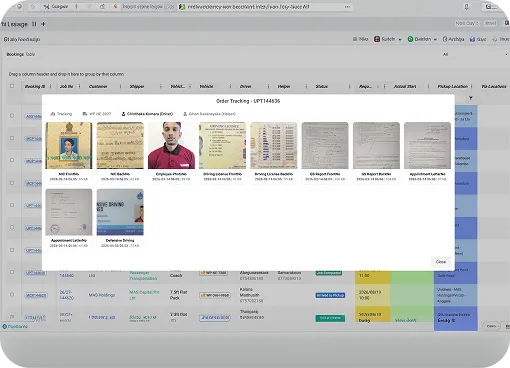Open the 'All' filter dropdown

click(474, 54)
